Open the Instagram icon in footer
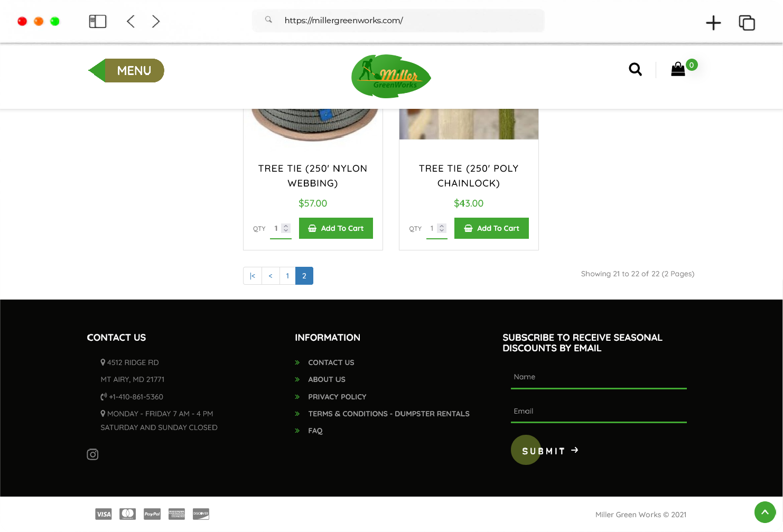This screenshot has height=532, width=783. coord(92,454)
